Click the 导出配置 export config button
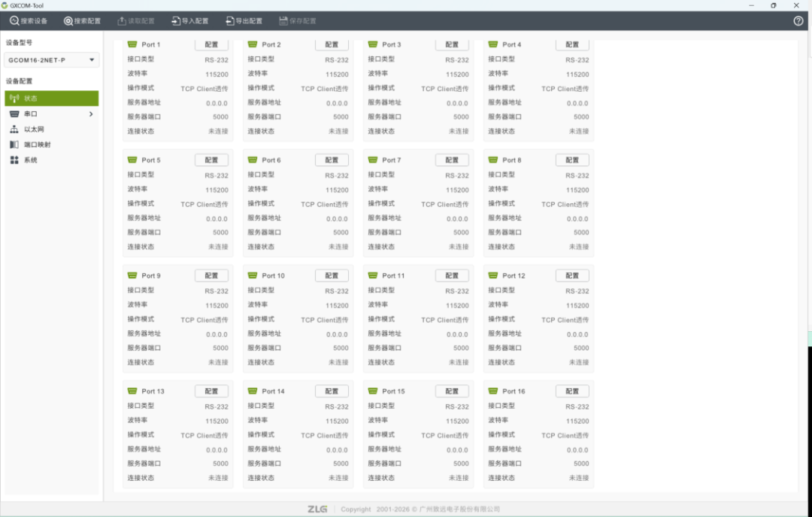 (244, 21)
